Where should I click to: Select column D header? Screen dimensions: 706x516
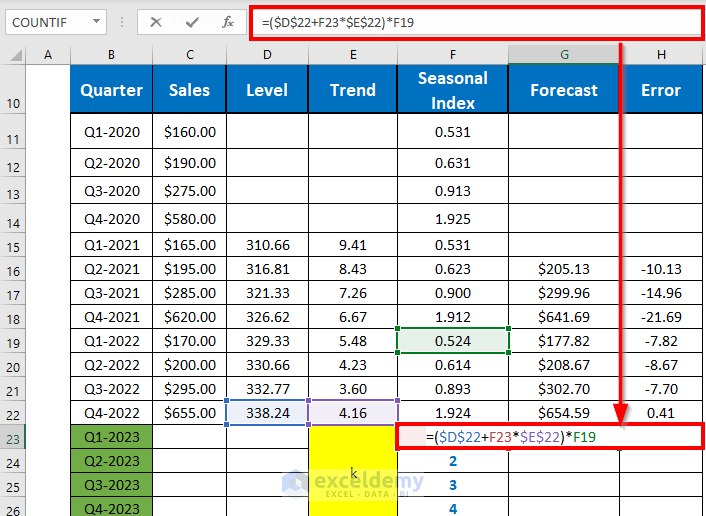click(x=267, y=54)
